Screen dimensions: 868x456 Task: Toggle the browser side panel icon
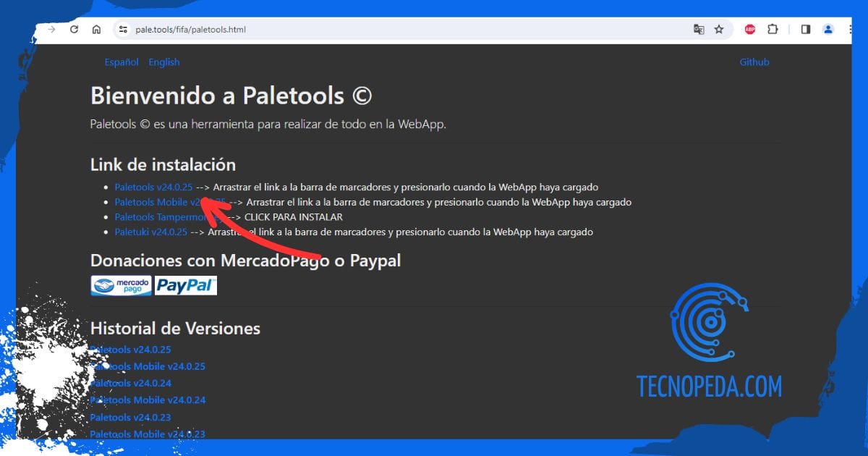tap(806, 30)
